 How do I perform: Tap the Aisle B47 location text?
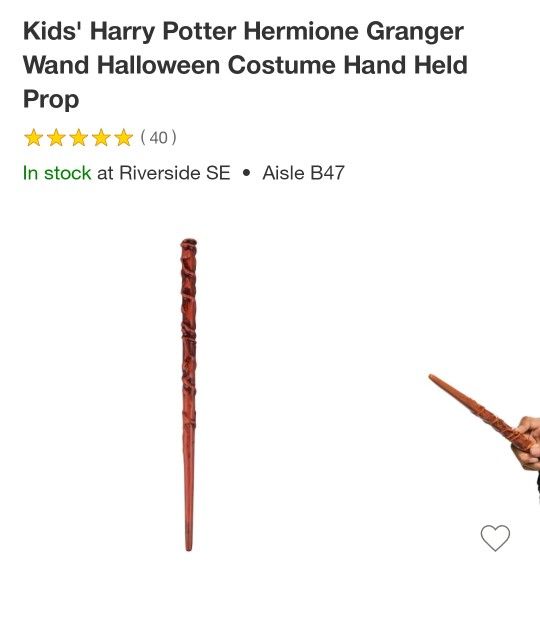(x=304, y=173)
